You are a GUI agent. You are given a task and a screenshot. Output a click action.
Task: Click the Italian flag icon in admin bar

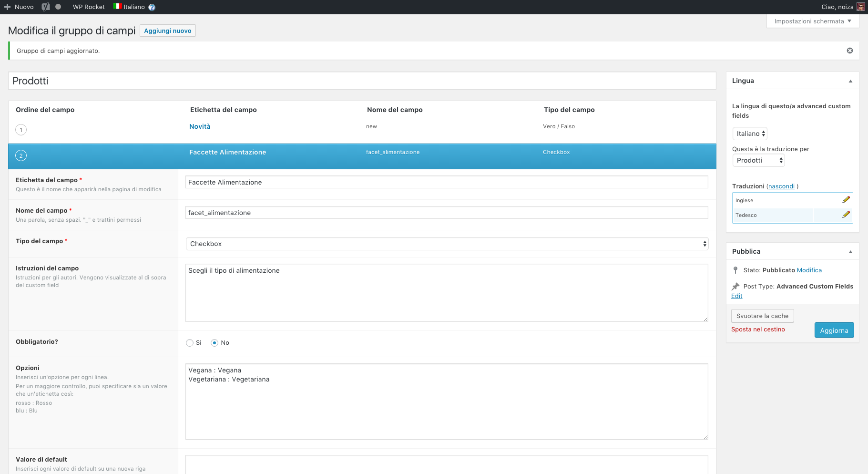(x=117, y=7)
